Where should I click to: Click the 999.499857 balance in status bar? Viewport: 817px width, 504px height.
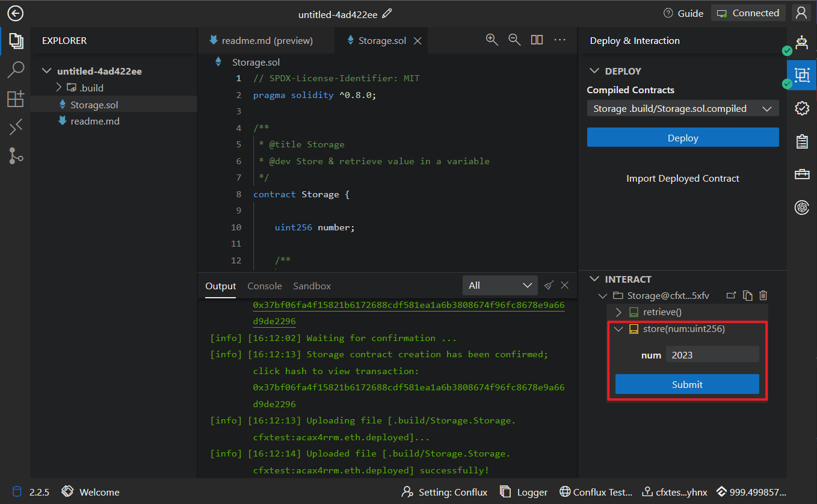tap(751, 492)
